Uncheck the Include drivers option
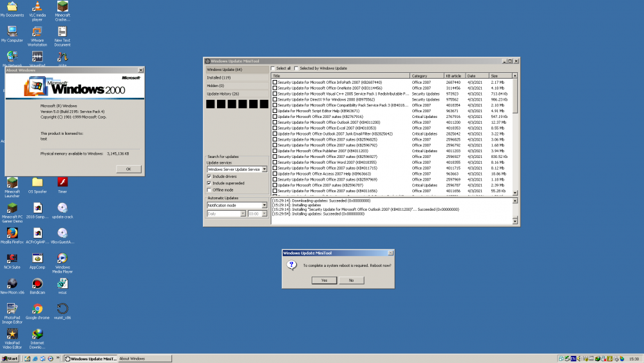Screen dimensions: 644x363 209,177
